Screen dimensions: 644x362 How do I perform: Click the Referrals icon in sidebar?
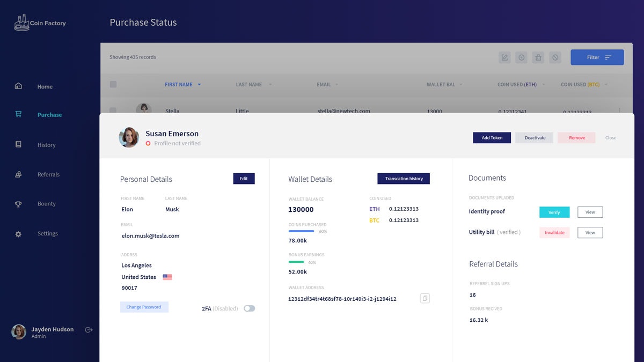[18, 174]
